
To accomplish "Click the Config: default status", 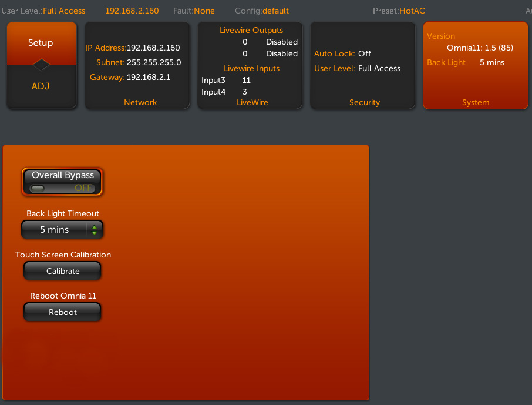I will tap(261, 11).
